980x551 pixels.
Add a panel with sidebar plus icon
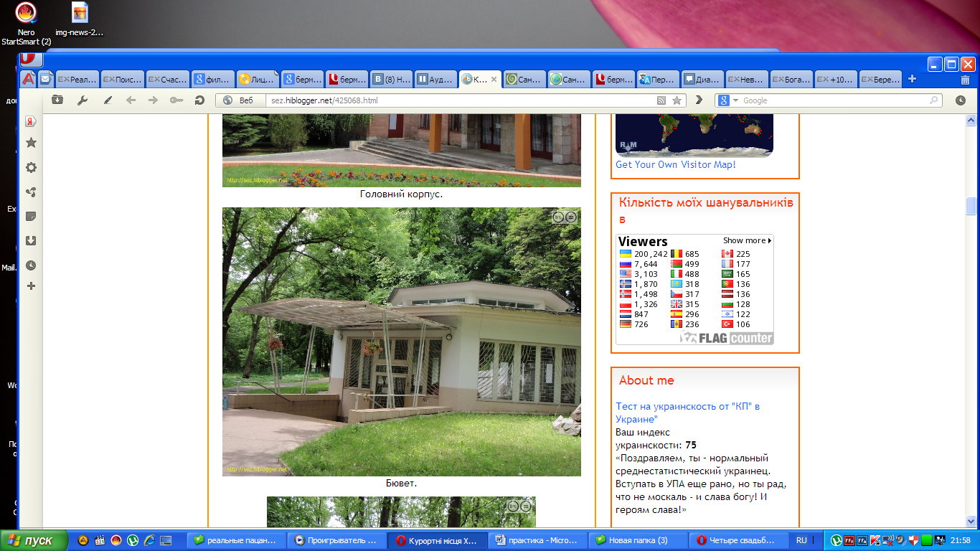click(31, 286)
